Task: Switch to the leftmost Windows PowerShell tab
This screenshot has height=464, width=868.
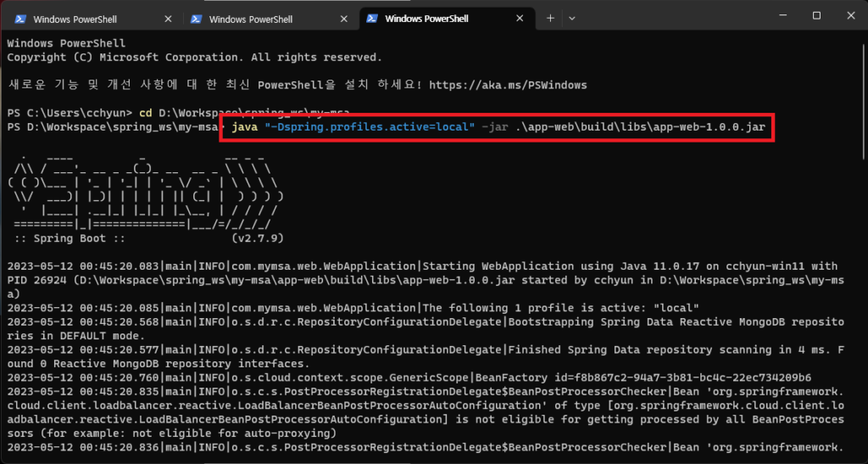Action: coord(93,19)
